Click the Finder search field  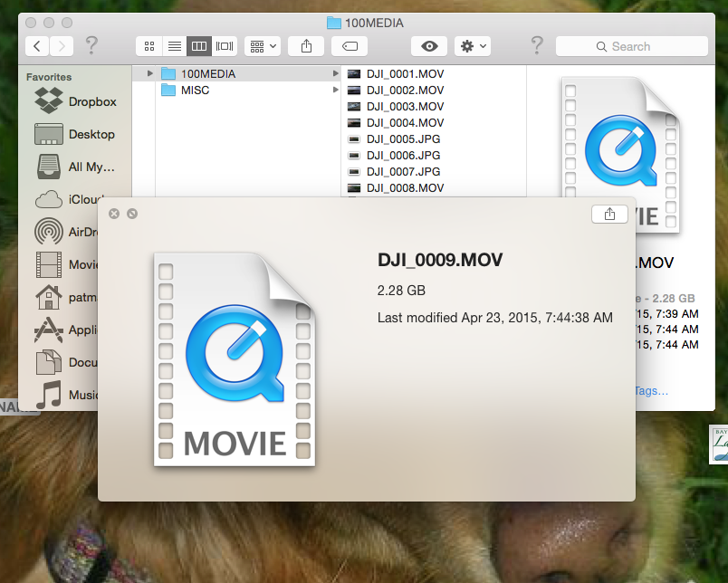point(632,46)
